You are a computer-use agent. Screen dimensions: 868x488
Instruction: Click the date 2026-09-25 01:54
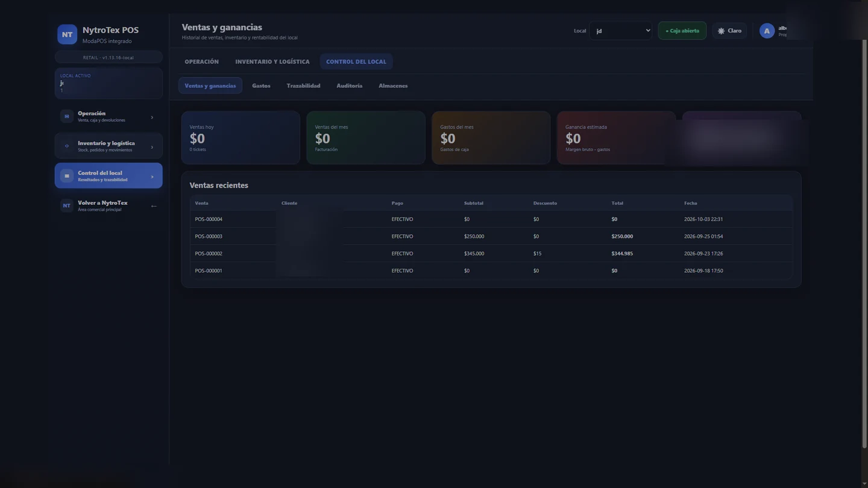703,236
